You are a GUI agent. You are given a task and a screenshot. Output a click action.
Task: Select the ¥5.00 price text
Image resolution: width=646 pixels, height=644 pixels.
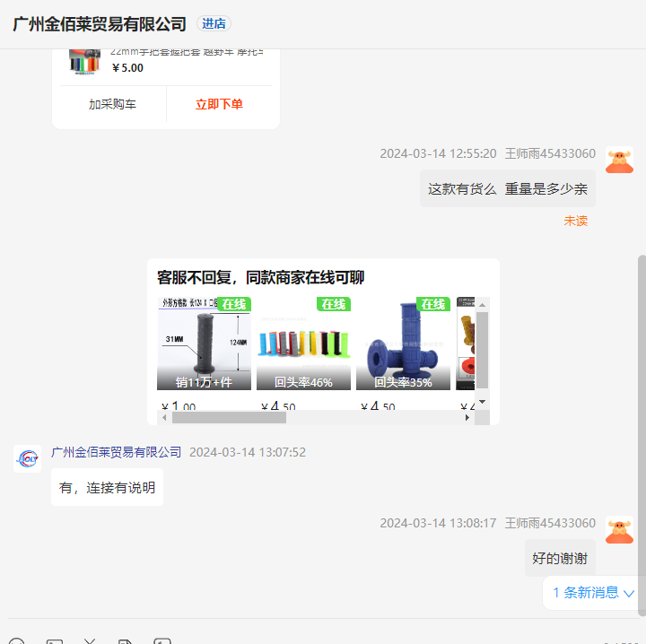(x=127, y=68)
